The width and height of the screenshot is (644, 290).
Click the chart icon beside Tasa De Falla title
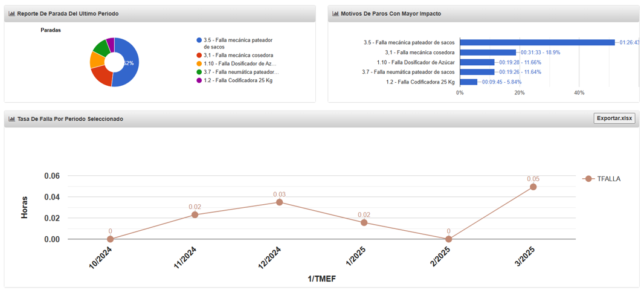pos(12,119)
